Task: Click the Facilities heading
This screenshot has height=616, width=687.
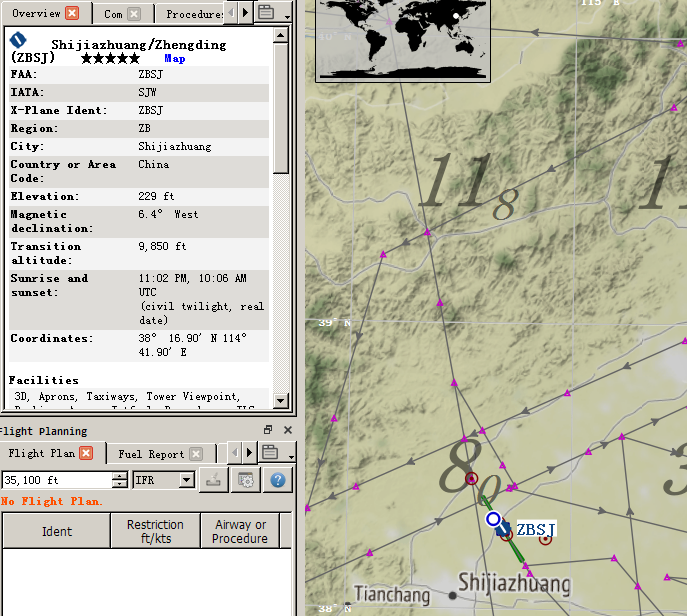Action: click(44, 380)
